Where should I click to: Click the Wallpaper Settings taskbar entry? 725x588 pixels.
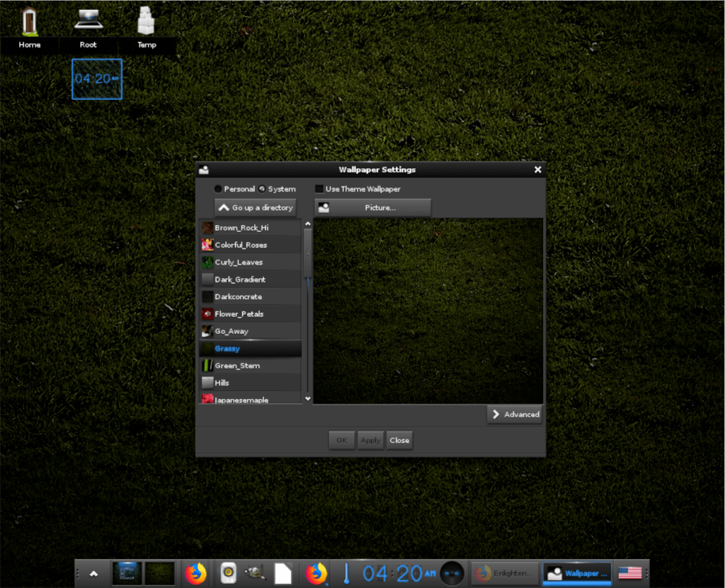tap(576, 573)
